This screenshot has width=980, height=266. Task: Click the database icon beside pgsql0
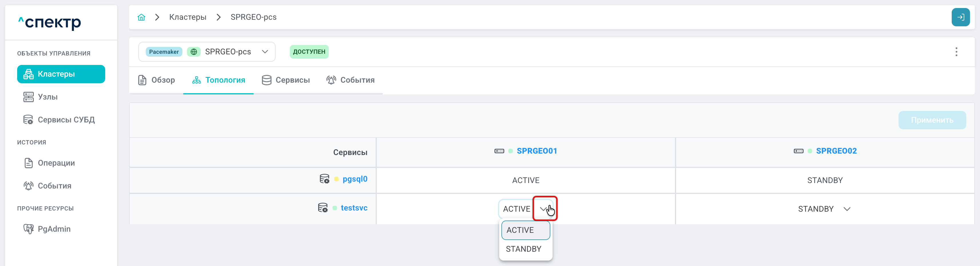[324, 179]
